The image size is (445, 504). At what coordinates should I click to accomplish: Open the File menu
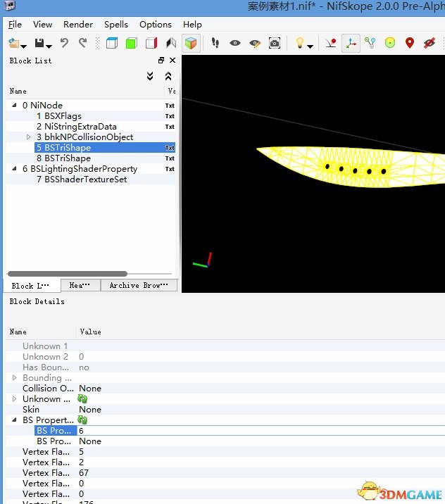[15, 25]
